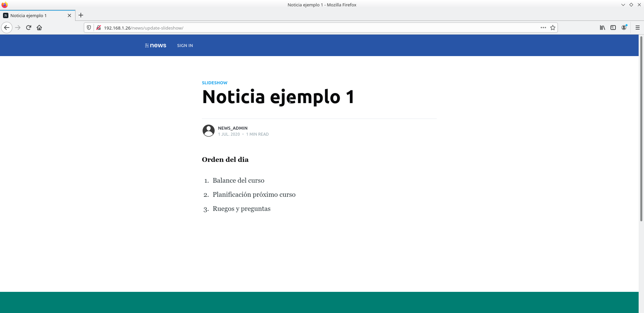The height and width of the screenshot is (313, 644).
Task: Click the news site logo
Action: pos(156,45)
